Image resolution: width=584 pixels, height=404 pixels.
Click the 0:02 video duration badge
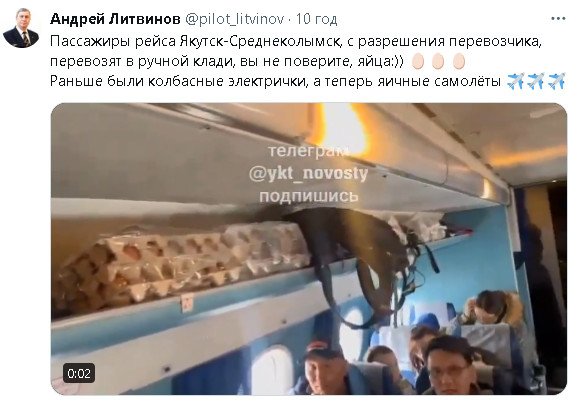click(79, 373)
